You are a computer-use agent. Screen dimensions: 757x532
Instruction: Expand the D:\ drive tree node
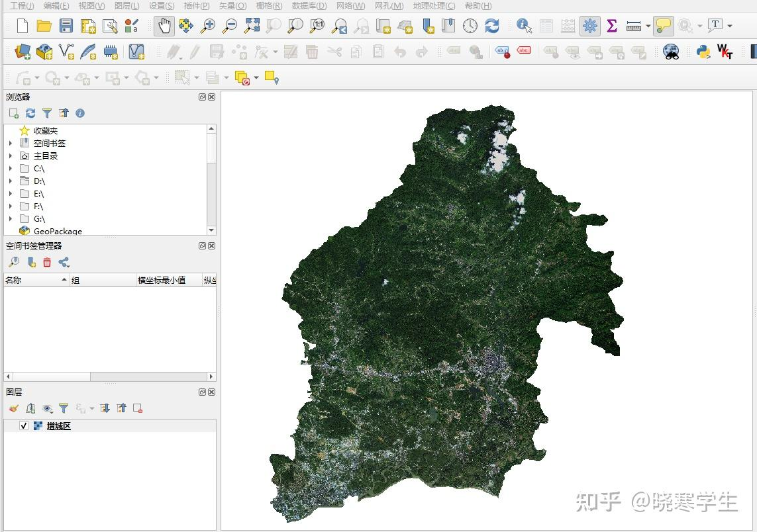(11, 181)
